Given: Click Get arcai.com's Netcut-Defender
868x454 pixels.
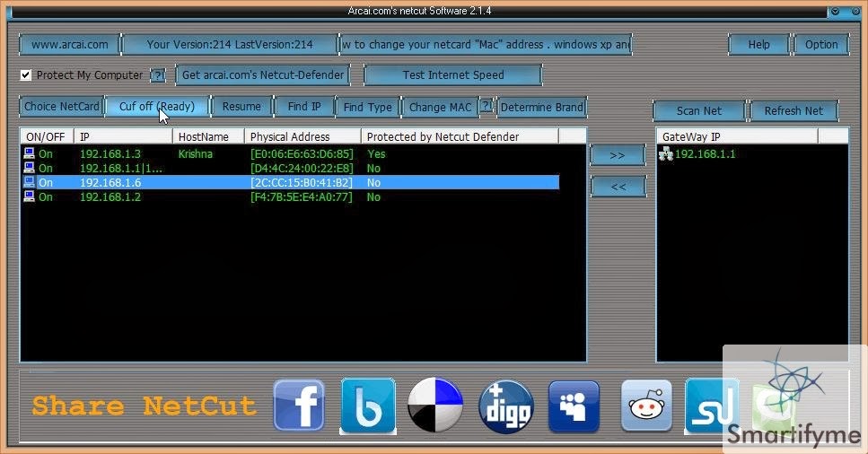Looking at the screenshot, I should click(263, 74).
